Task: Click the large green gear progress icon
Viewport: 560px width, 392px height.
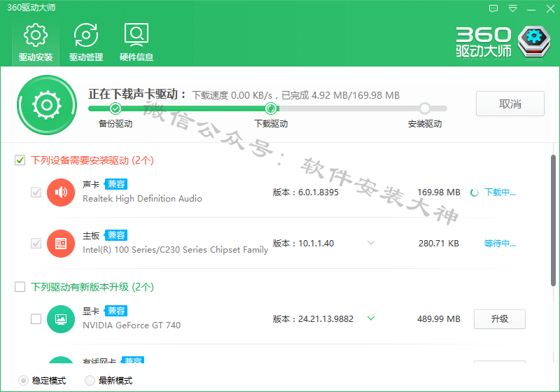Action: tap(47, 105)
